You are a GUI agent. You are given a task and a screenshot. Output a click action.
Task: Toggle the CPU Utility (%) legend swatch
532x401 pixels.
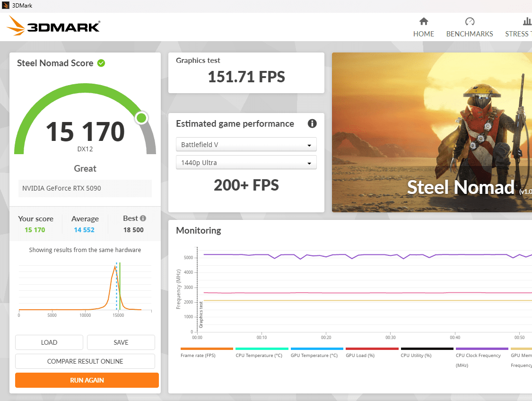427,349
